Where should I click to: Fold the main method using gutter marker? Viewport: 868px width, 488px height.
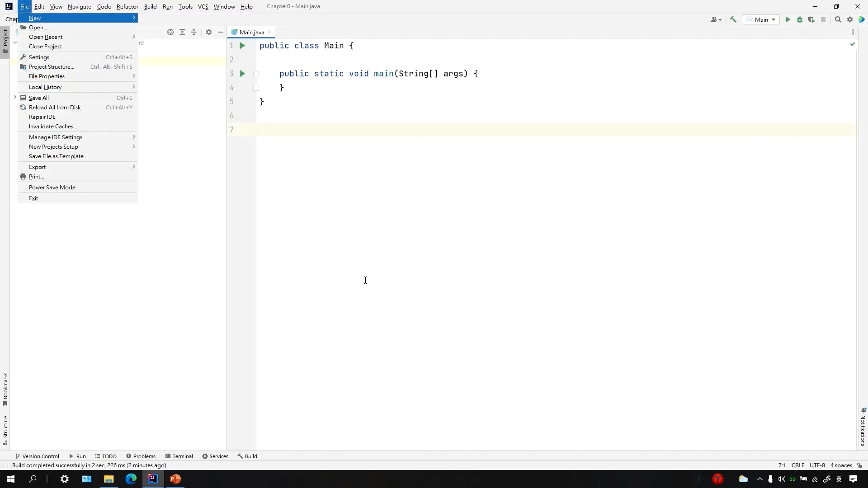point(256,74)
